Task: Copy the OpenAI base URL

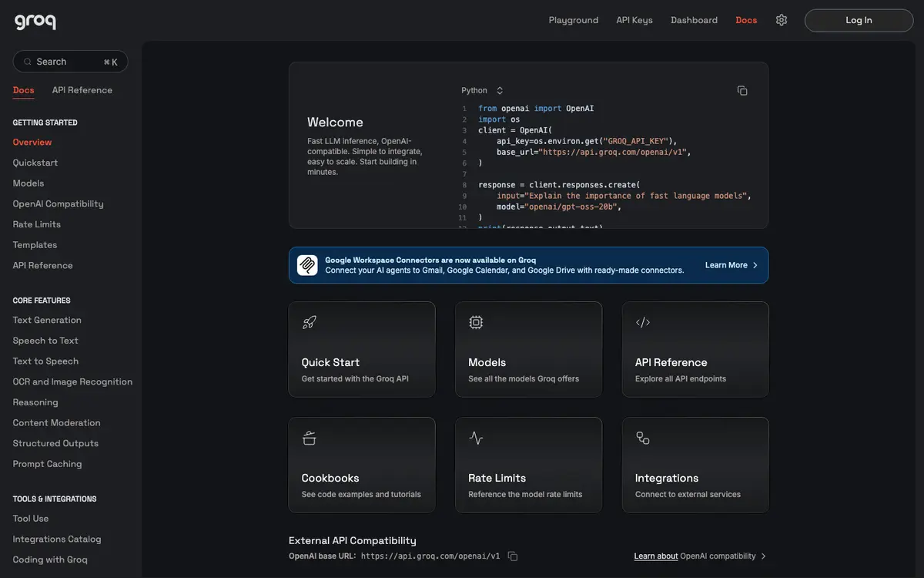Action: click(x=513, y=556)
